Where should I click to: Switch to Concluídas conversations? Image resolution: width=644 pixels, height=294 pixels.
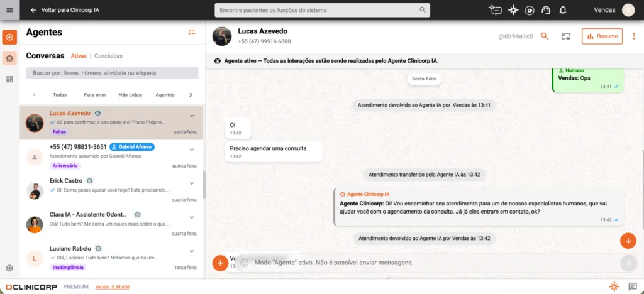108,56
